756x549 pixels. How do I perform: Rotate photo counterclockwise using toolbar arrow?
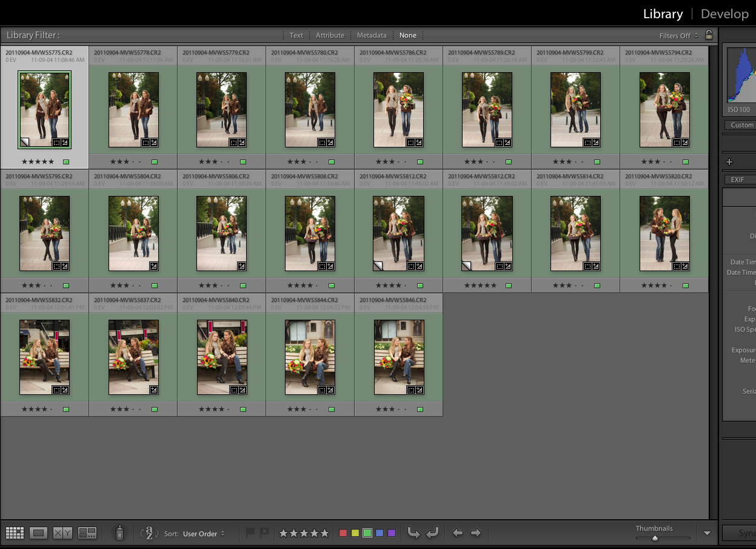[x=413, y=533]
